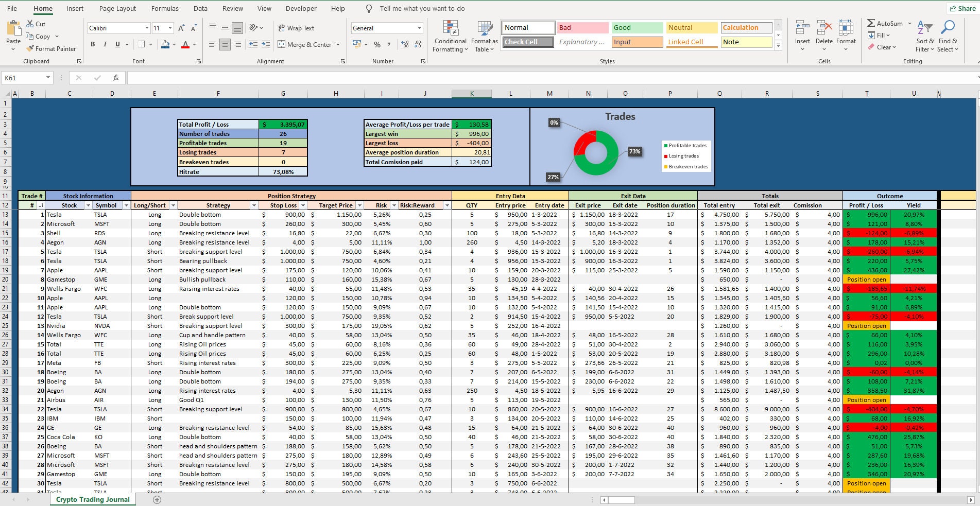Open the Strategy column filter dropdown
The height and width of the screenshot is (506, 980).
[254, 205]
